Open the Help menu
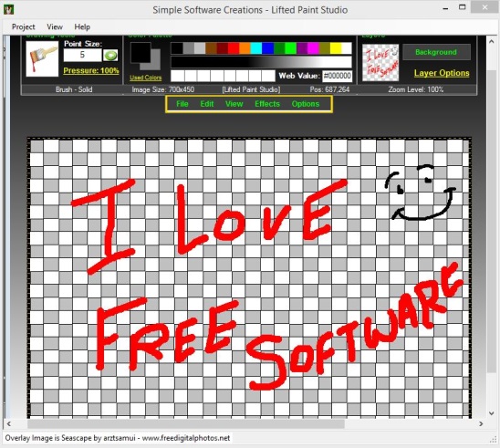 [x=82, y=26]
